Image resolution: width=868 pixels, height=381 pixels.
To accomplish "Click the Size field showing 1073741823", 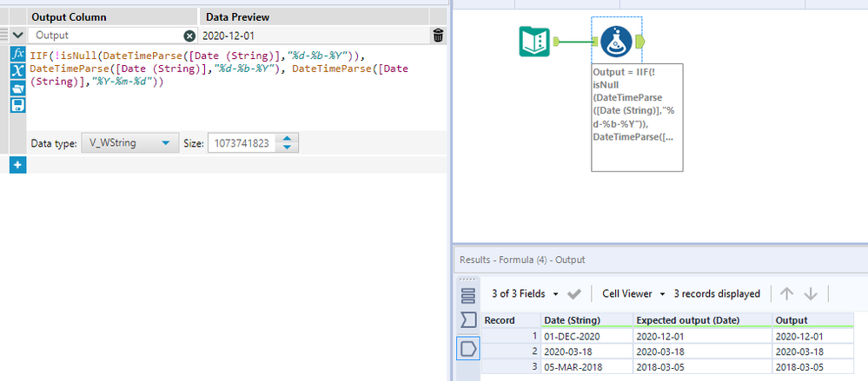I will pos(242,143).
